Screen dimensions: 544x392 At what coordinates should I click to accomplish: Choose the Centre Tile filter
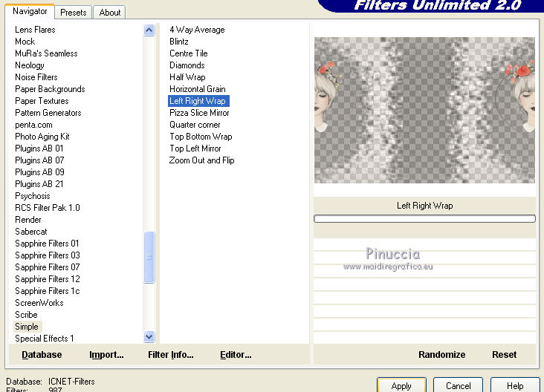pos(188,53)
